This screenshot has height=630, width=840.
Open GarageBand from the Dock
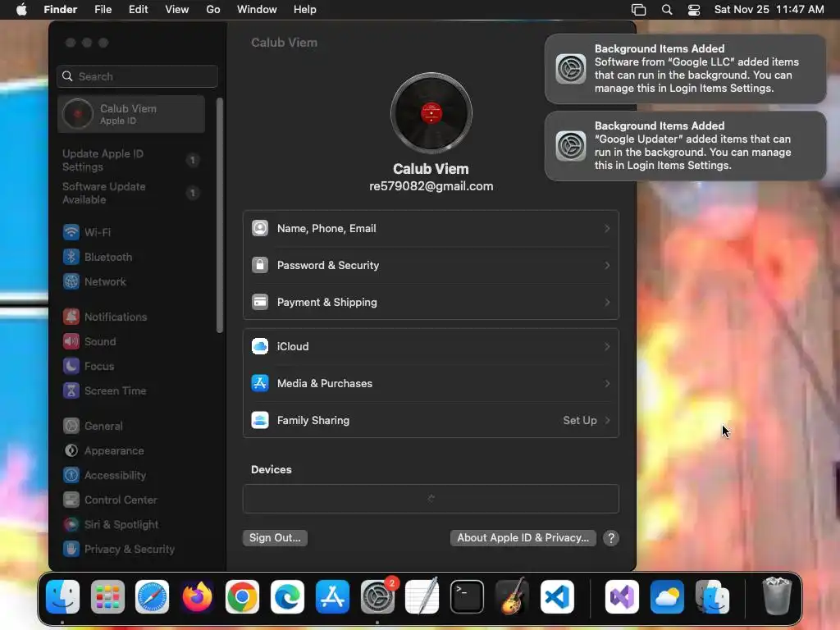pyautogui.click(x=512, y=597)
